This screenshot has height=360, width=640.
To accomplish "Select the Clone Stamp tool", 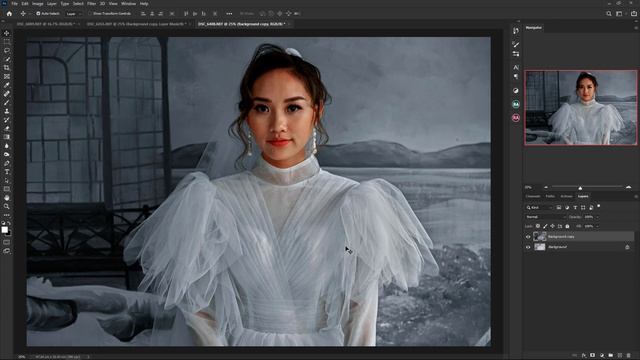I will coord(7,111).
